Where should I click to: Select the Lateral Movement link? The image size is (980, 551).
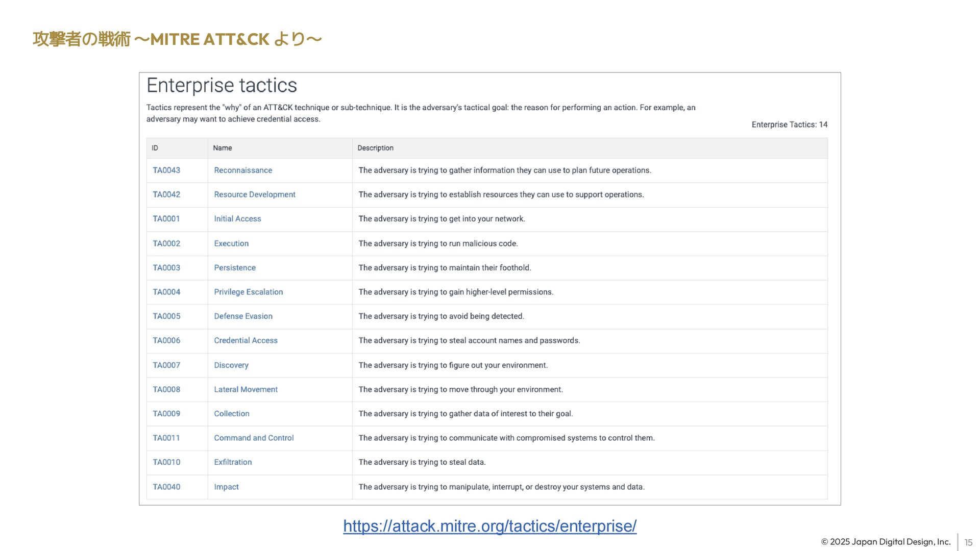pyautogui.click(x=246, y=389)
